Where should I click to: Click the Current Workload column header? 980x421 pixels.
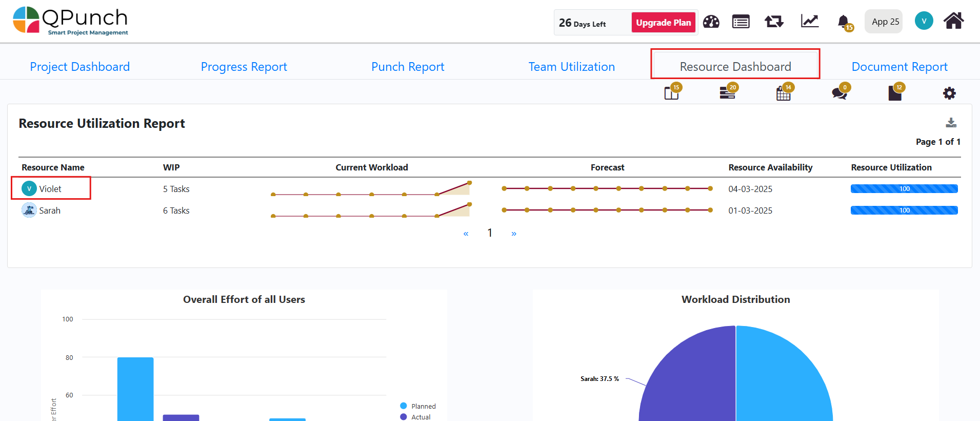tap(372, 167)
